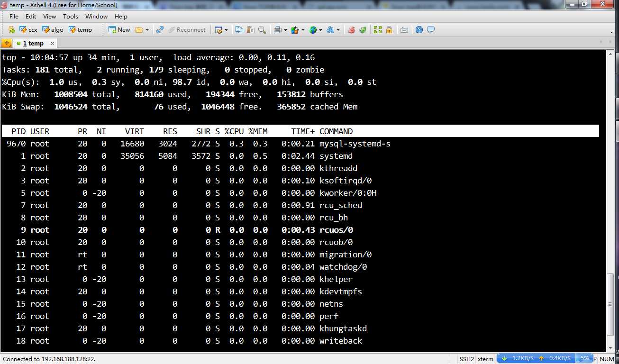
Task: Open the temp session shortcut in toolbar
Action: [80, 29]
